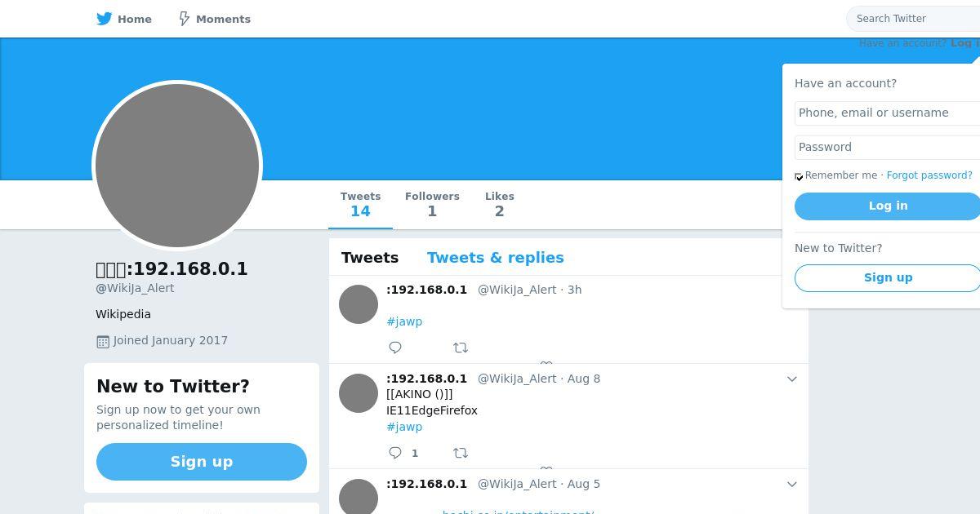Retweet the 3h #jawp tweet
The height and width of the screenshot is (514, 980).
[x=461, y=348]
